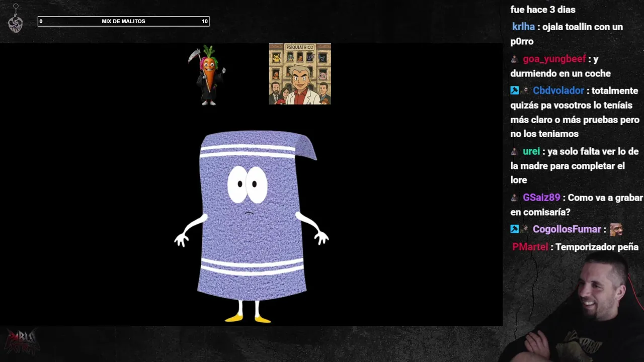The height and width of the screenshot is (362, 644).
Task: Click the face emote in CogollosFumar's message
Action: pos(616,229)
